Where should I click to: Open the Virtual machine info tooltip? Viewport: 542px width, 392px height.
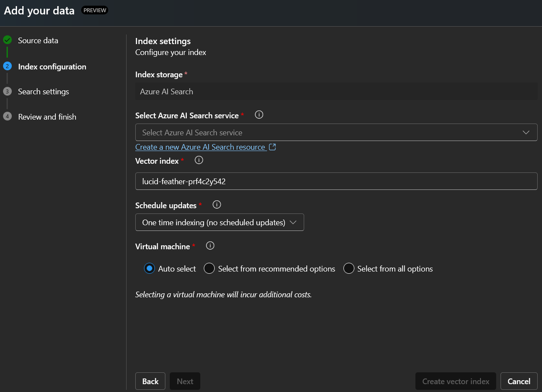coord(210,246)
